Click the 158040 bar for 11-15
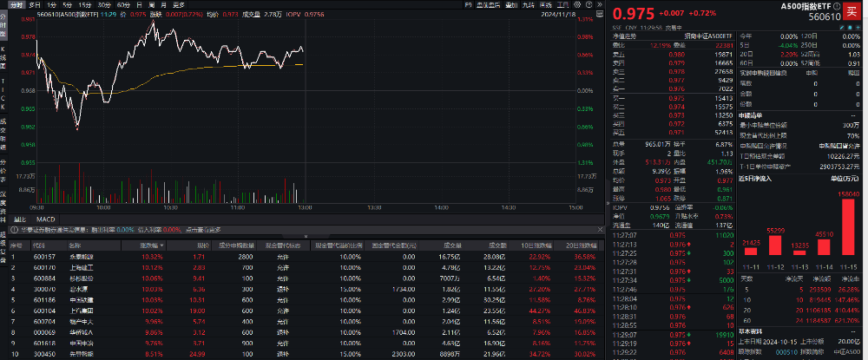 (x=849, y=226)
